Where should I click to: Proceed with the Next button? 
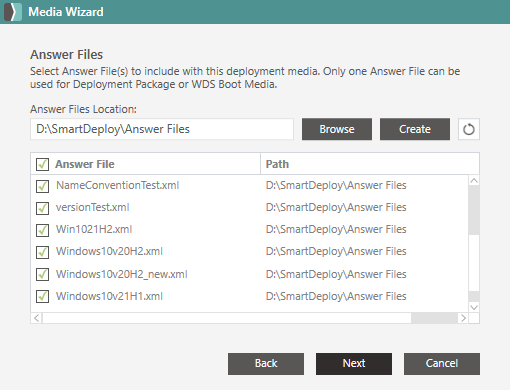coord(354,364)
